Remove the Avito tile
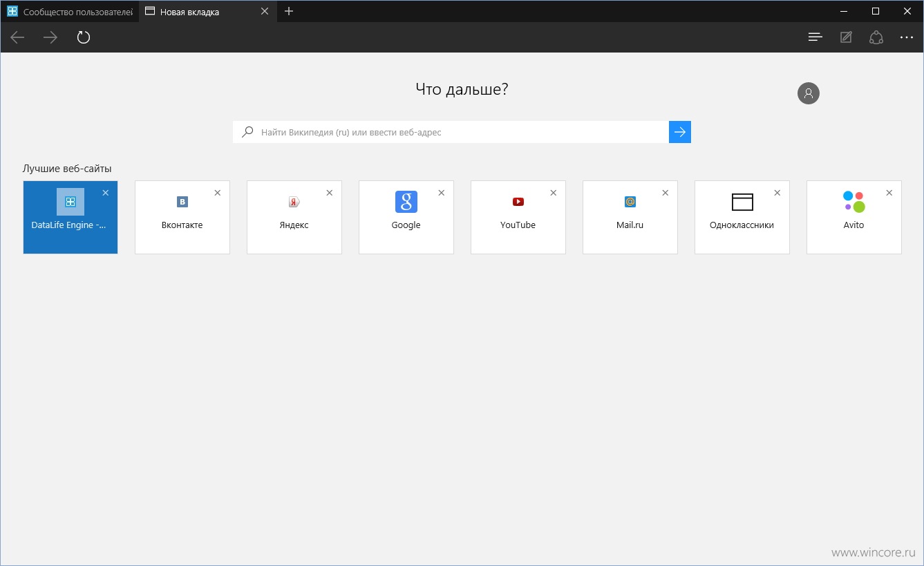The image size is (924, 566). [889, 193]
